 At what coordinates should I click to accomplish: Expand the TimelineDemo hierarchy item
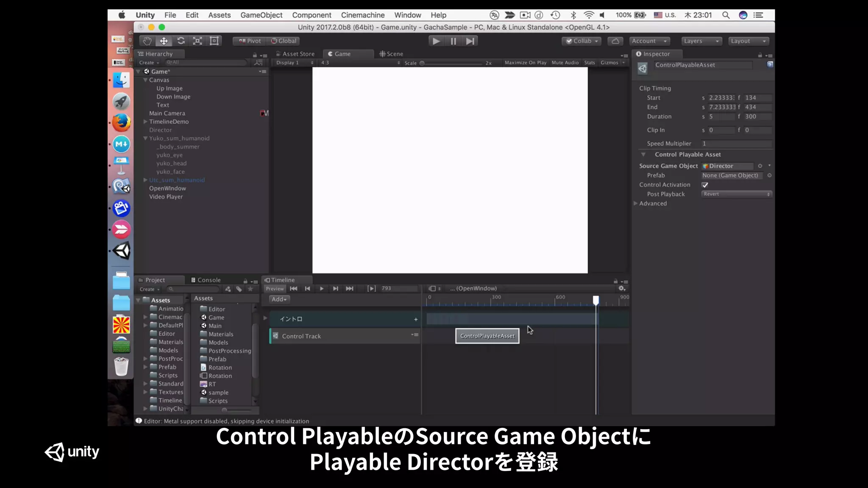click(145, 122)
